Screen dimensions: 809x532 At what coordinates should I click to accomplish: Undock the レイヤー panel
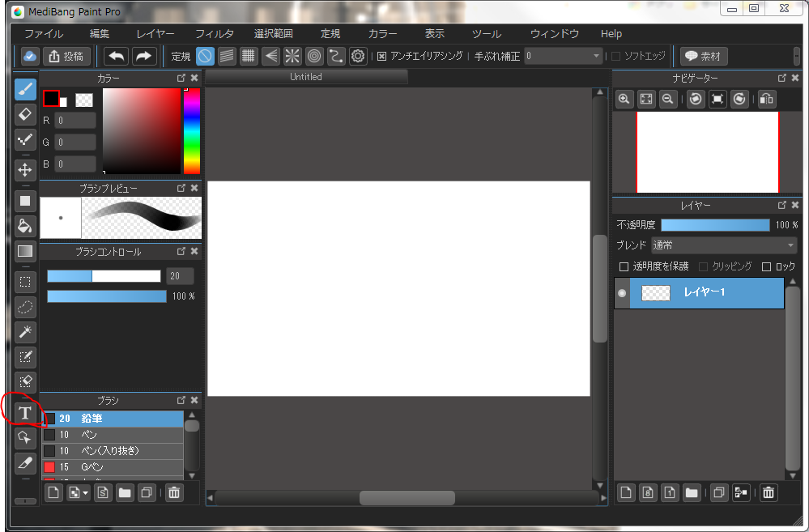782,206
